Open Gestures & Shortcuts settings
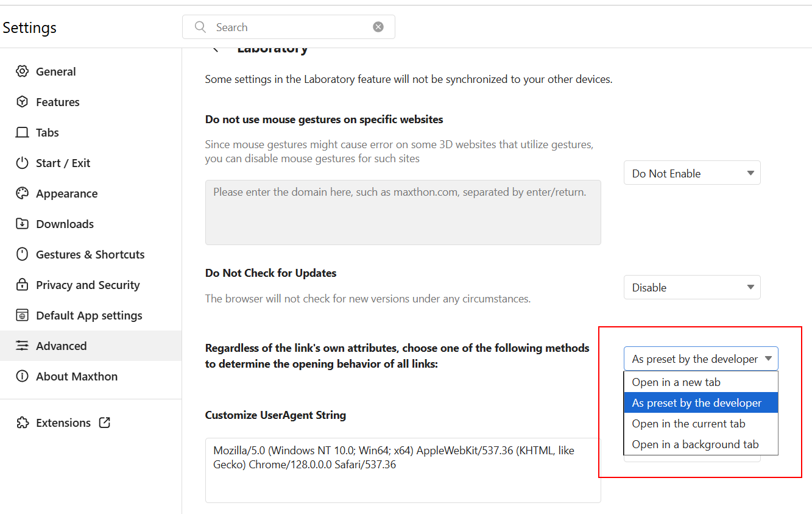The image size is (812, 514). click(x=90, y=254)
